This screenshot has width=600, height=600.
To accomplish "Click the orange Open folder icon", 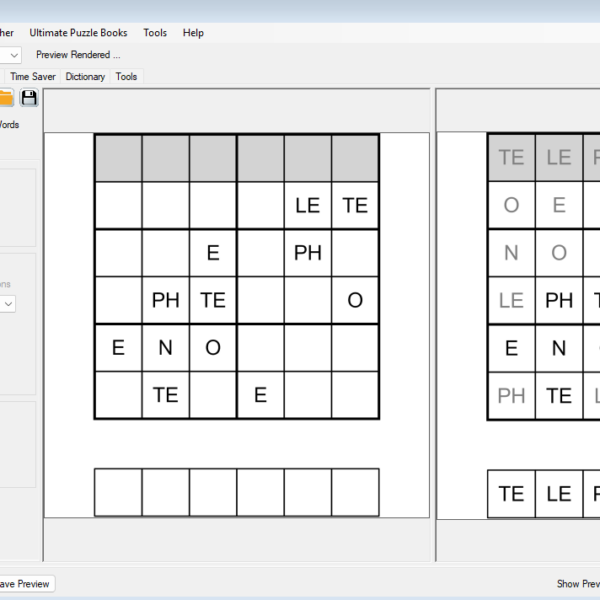I will pos(6,98).
